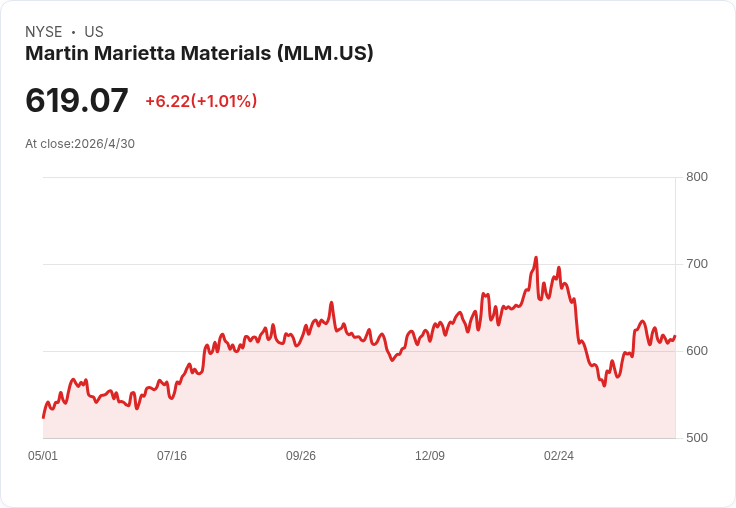Click the 700 y-axis label
The height and width of the screenshot is (508, 736).
[x=697, y=264]
